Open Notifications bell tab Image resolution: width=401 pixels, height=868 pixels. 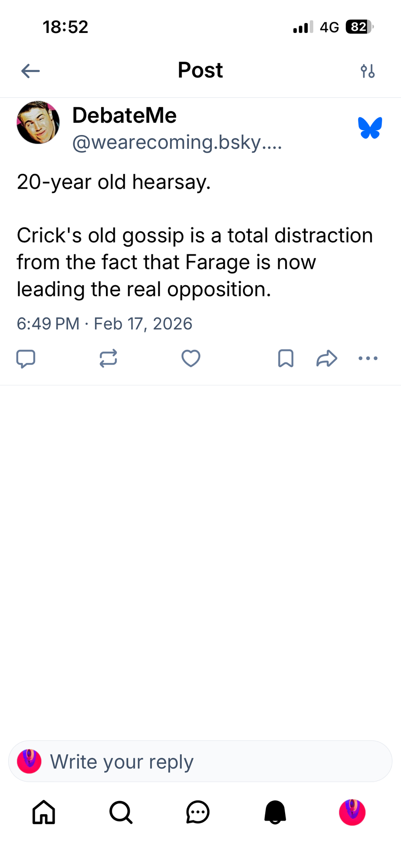tap(275, 812)
